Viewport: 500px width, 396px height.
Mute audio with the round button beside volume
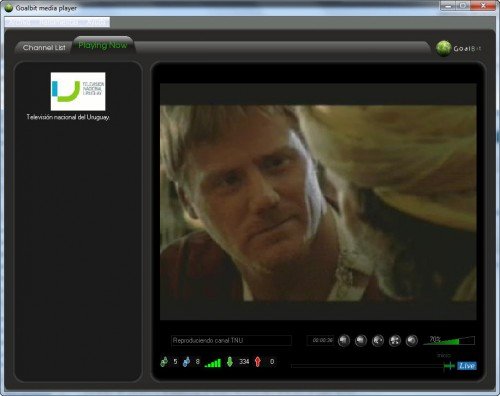412,340
